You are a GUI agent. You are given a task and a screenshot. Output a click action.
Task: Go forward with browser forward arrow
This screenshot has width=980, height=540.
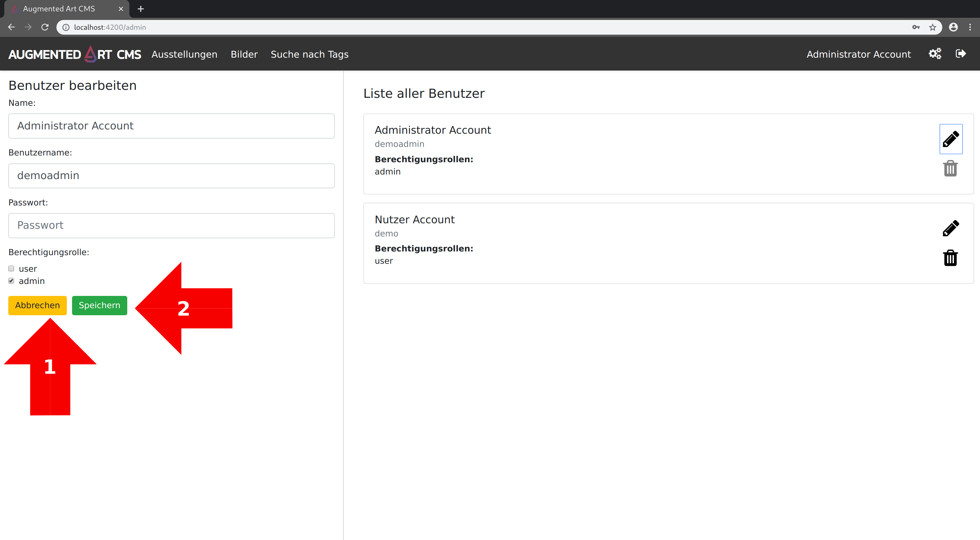(28, 27)
